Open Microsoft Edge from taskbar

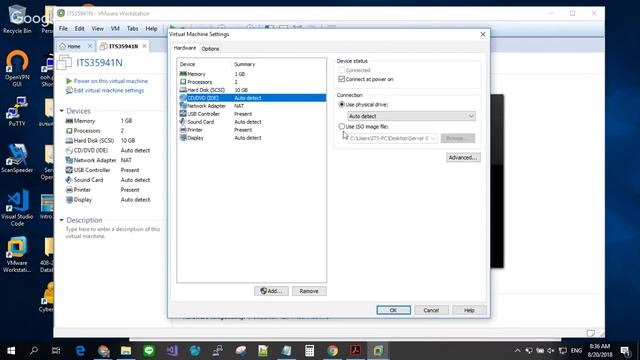pos(80,350)
